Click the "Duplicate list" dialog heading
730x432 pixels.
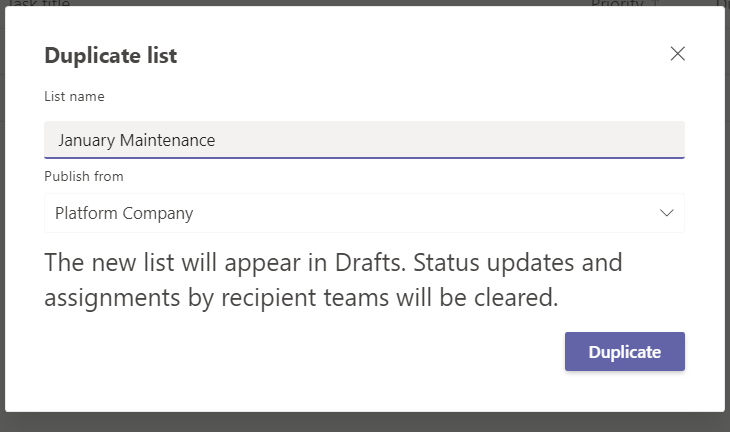click(x=111, y=55)
